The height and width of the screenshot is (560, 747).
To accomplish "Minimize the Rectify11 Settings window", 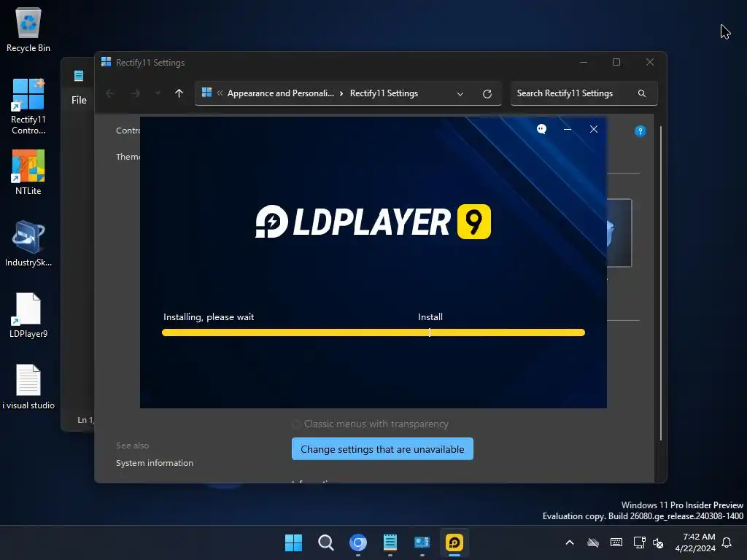I will pyautogui.click(x=584, y=62).
